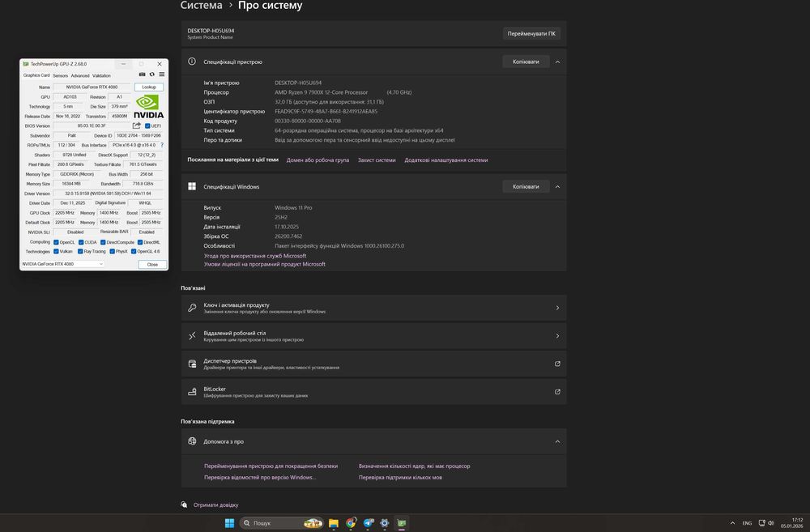Open volume control in system tray
810x532 pixels.
pyautogui.click(x=771, y=523)
